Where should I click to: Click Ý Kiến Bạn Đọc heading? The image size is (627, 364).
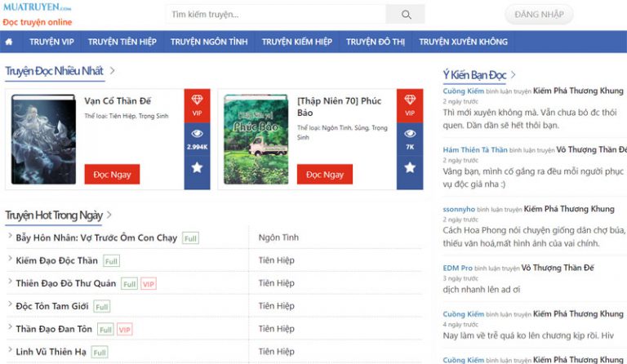(474, 75)
